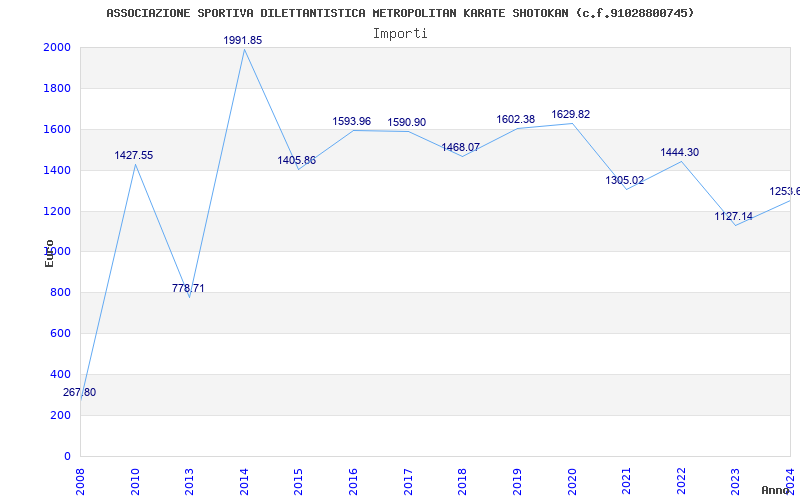Click the 1602.38 value label
Image resolution: width=800 pixels, height=500 pixels.
click(x=516, y=119)
